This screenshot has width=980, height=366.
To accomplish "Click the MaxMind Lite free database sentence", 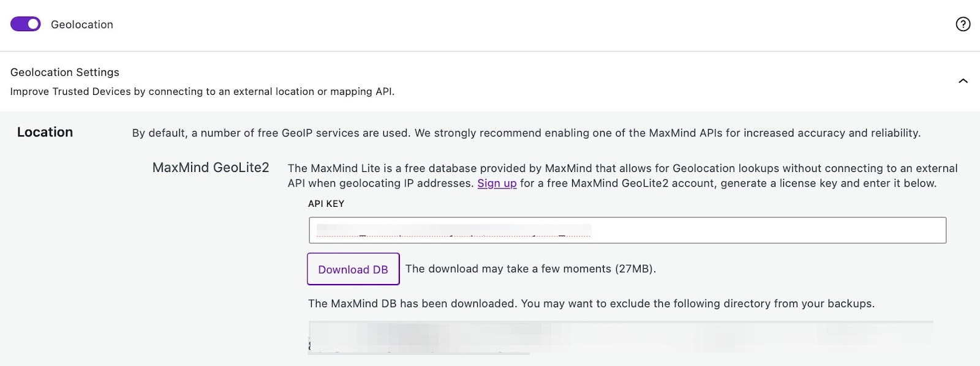I will click(622, 168).
